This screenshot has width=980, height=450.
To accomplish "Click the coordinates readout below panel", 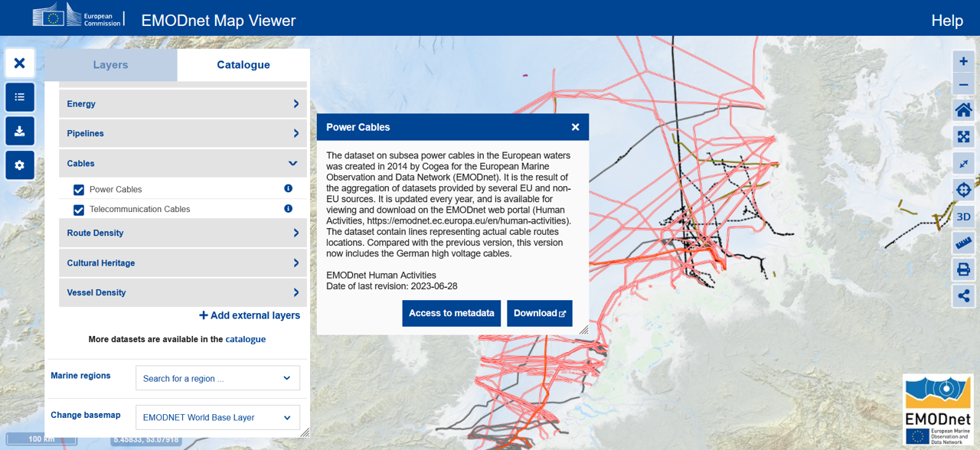I will click(146, 439).
